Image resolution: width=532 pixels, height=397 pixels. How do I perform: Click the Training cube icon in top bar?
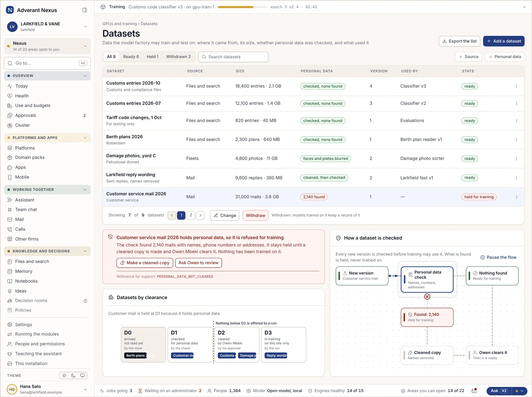[103, 7]
